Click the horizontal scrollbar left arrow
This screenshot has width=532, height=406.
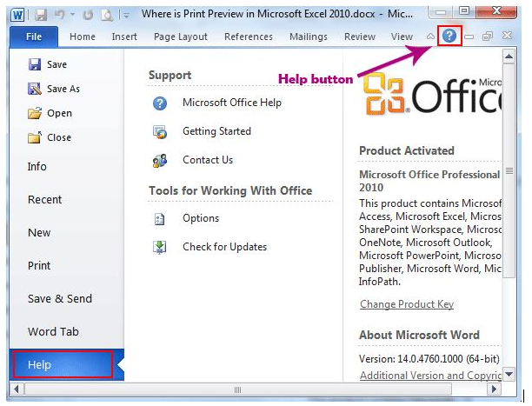[17, 389]
